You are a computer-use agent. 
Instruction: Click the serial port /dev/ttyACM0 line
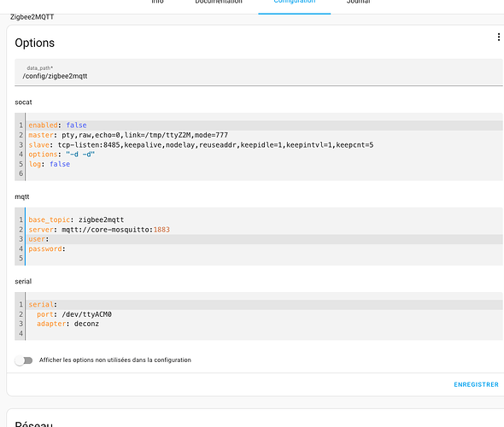pyautogui.click(x=264, y=314)
